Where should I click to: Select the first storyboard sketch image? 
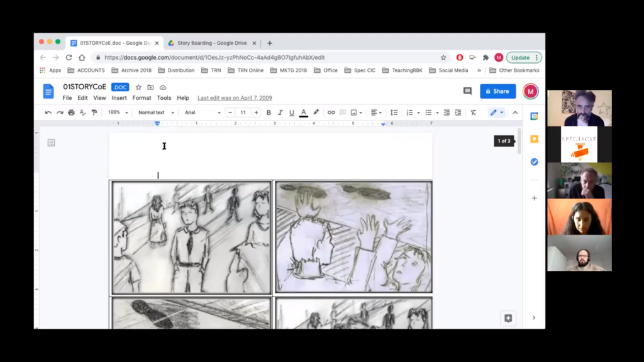pos(191,238)
